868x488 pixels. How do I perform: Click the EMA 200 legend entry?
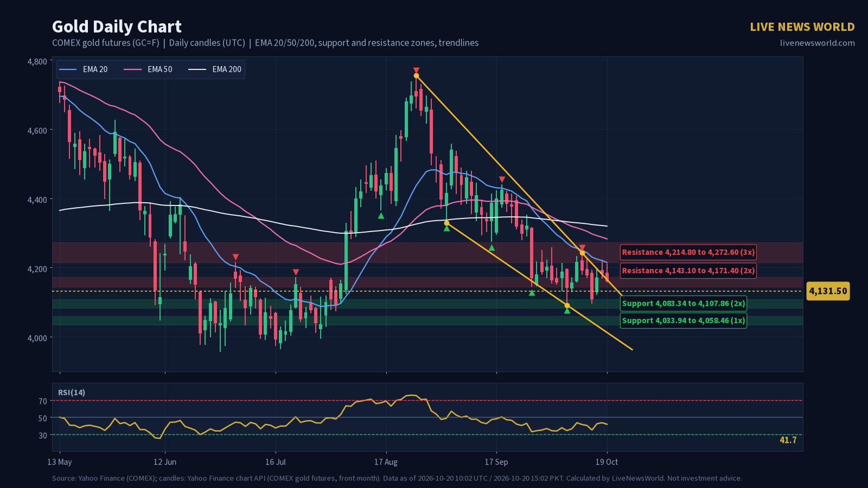[x=215, y=69]
